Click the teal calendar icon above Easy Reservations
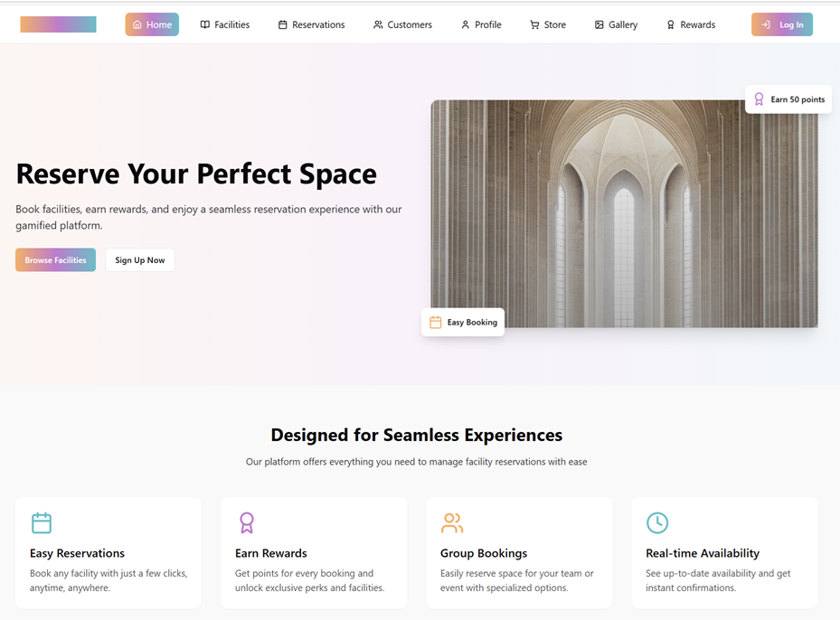The height and width of the screenshot is (620, 840). (x=42, y=522)
